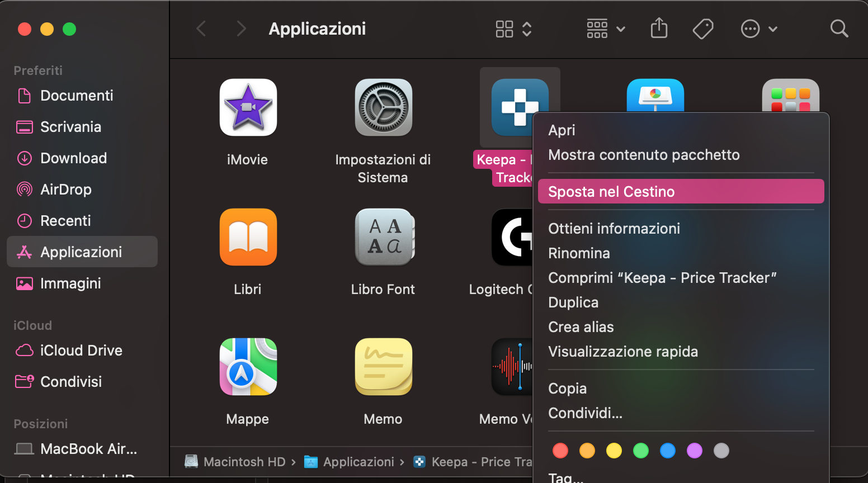Open the more actions ellipsis menu

coord(751,29)
